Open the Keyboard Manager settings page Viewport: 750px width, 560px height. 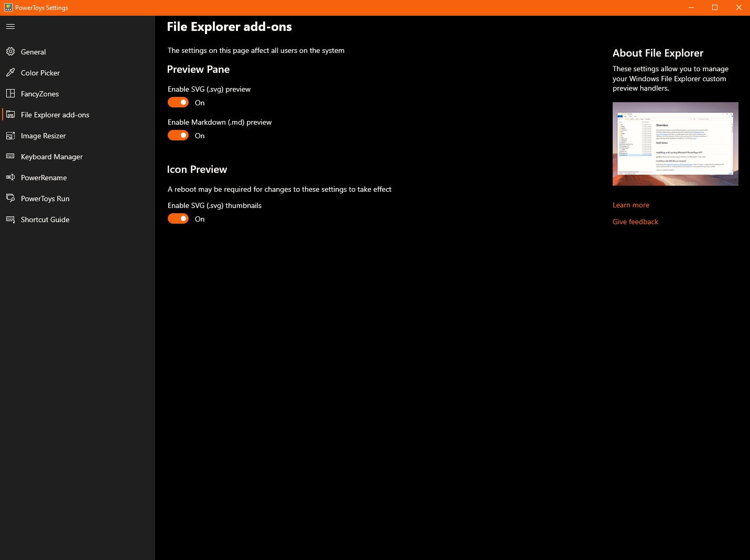click(51, 157)
